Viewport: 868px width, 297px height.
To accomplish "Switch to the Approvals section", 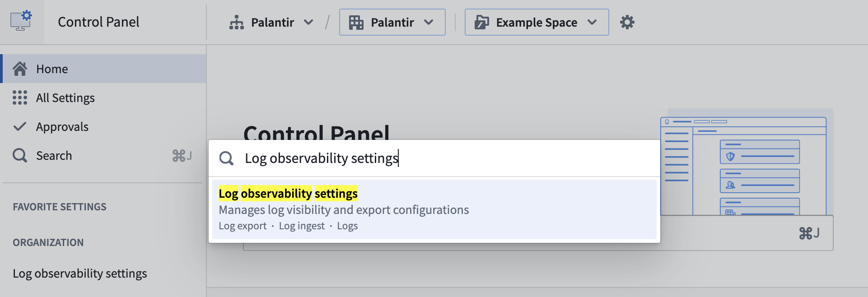I will pyautogui.click(x=62, y=126).
